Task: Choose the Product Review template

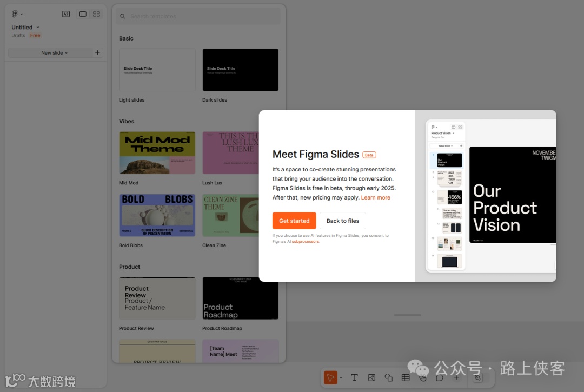Action: [157, 298]
